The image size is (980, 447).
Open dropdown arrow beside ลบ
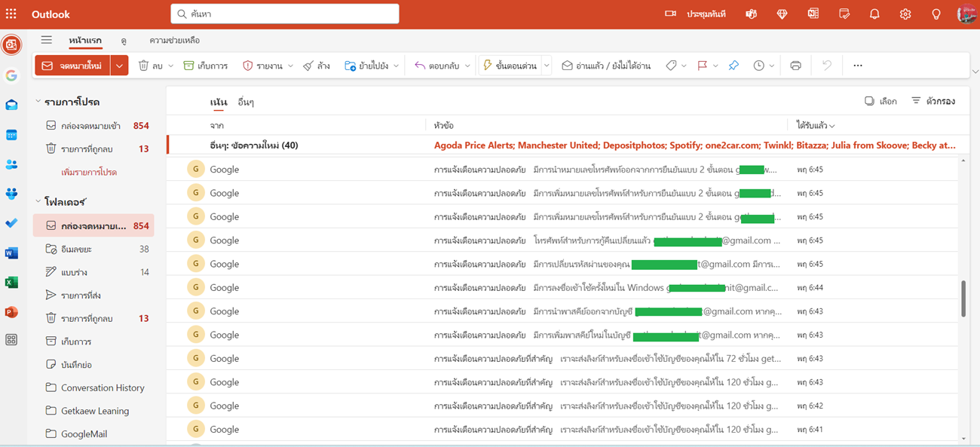click(170, 66)
